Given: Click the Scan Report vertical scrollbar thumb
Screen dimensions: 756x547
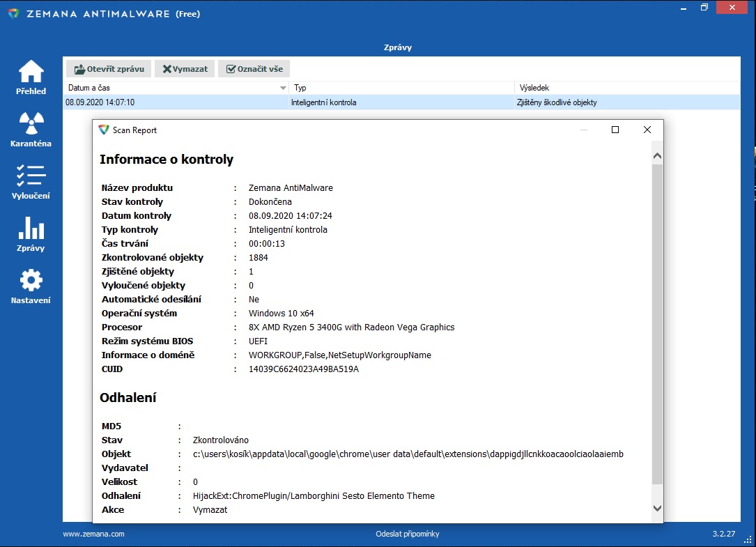Looking at the screenshot, I should (657, 324).
